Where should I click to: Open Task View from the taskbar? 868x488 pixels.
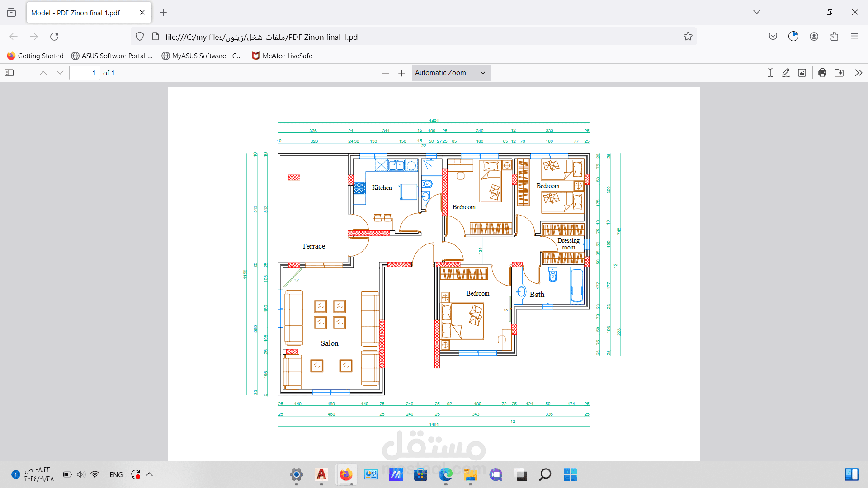(x=520, y=474)
